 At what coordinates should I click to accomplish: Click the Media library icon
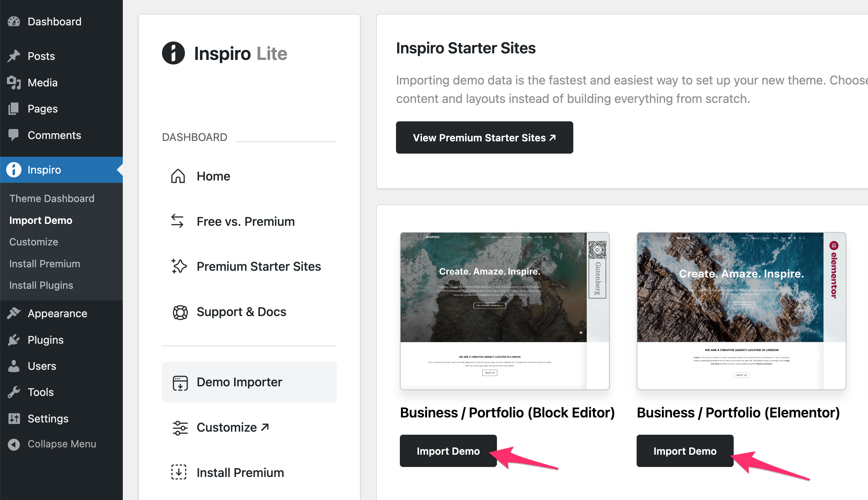click(14, 82)
